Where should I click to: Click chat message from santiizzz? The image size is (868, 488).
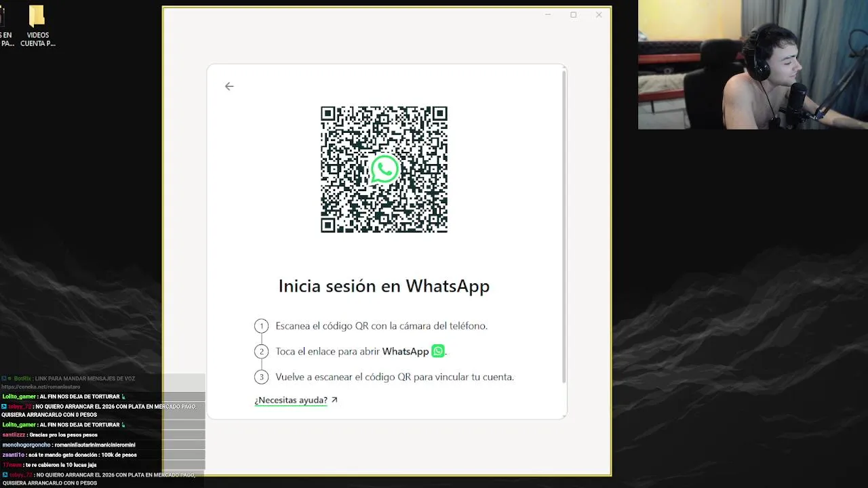point(50,434)
